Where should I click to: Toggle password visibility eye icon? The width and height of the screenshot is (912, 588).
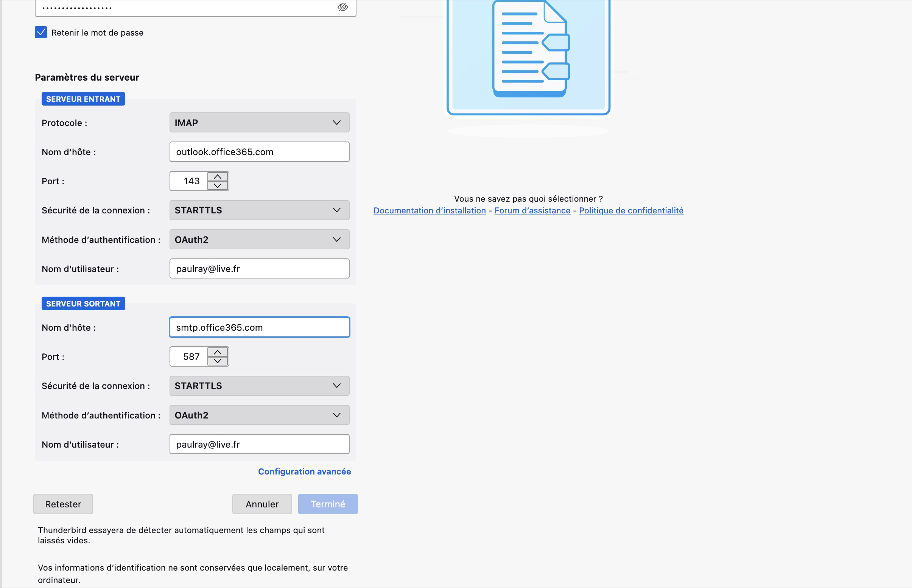point(342,7)
